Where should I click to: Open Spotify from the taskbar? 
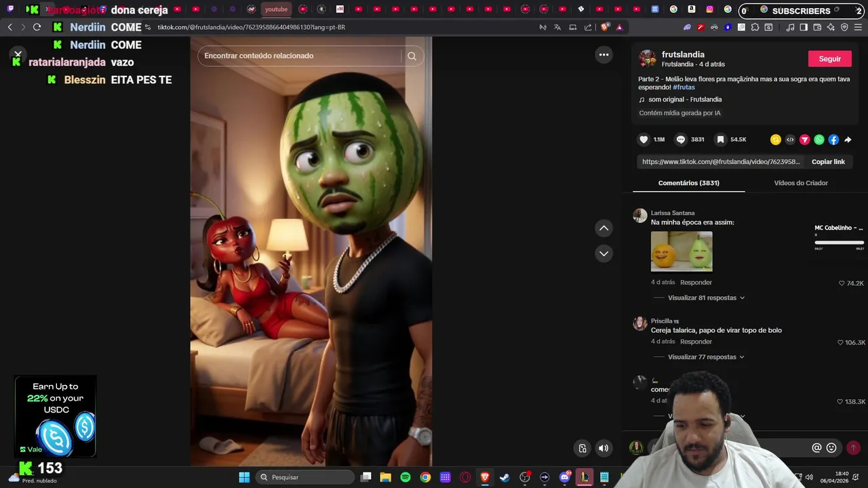[406, 477]
